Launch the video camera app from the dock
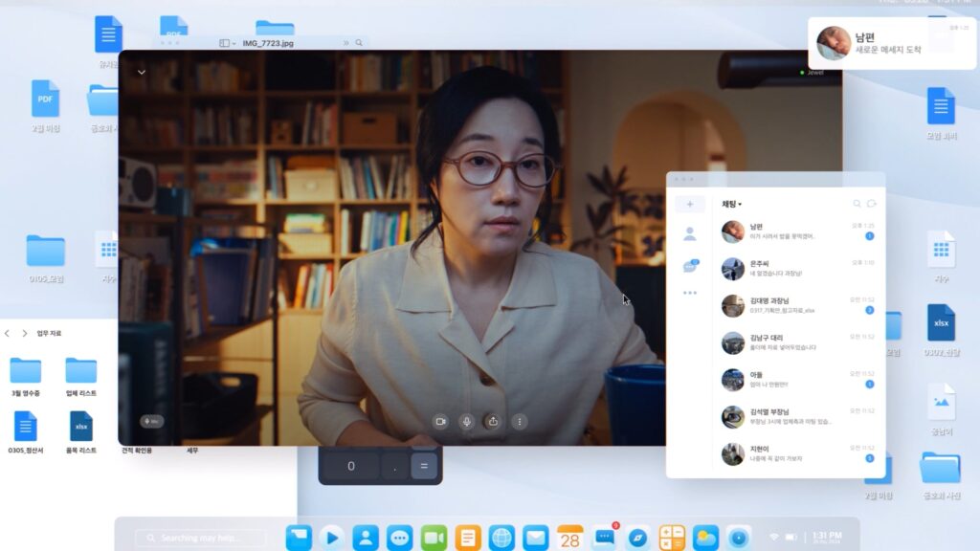980x551 pixels. point(434,538)
